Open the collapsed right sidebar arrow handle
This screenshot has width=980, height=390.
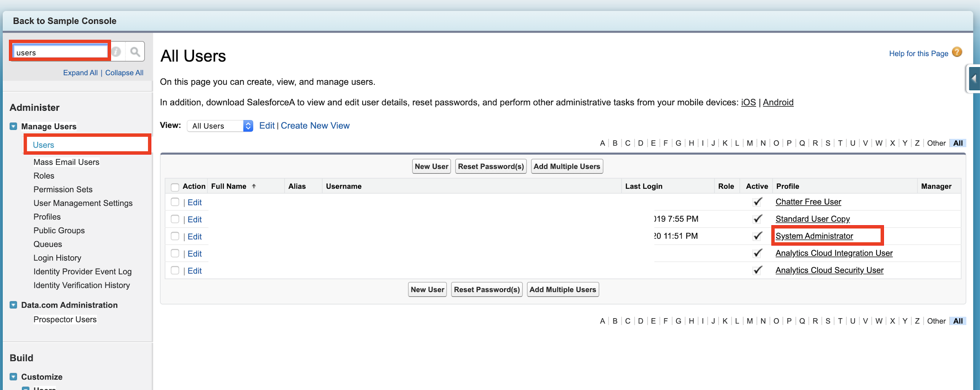[x=973, y=78]
